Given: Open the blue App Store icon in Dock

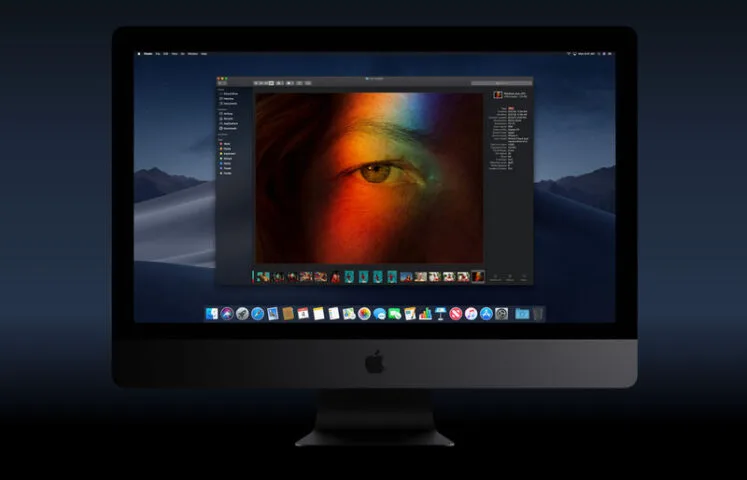Looking at the screenshot, I should tap(486, 314).
